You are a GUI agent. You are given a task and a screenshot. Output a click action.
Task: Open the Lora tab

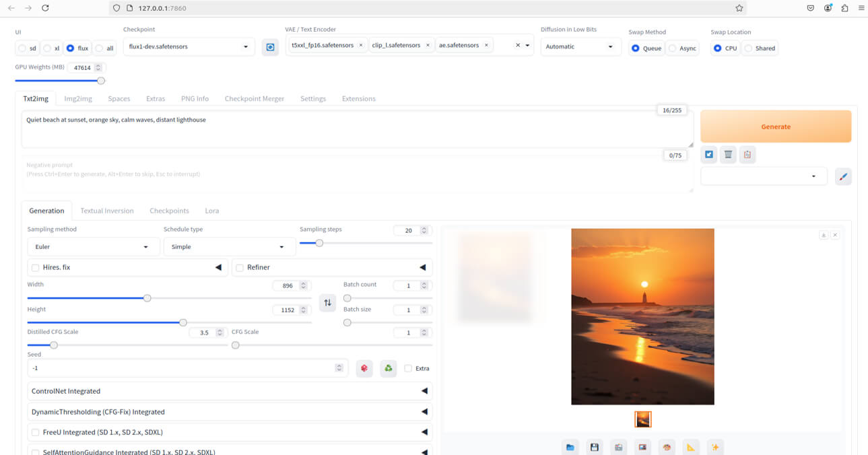click(211, 211)
